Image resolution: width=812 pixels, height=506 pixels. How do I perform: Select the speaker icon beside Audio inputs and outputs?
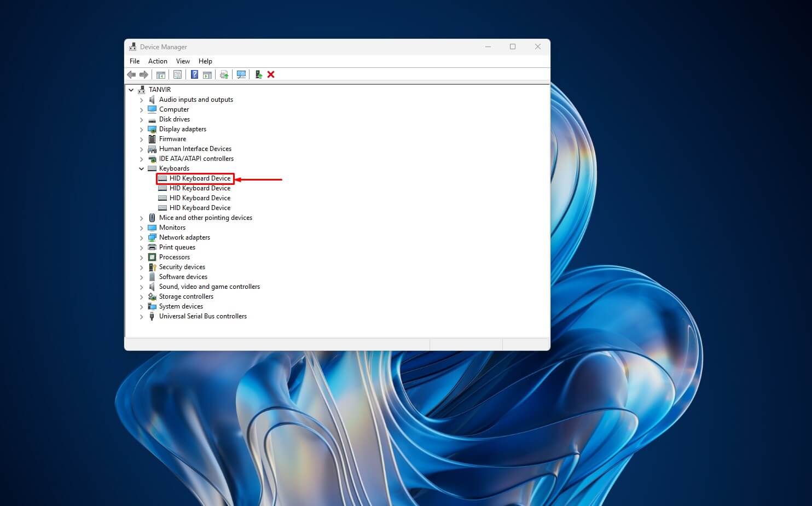152,100
